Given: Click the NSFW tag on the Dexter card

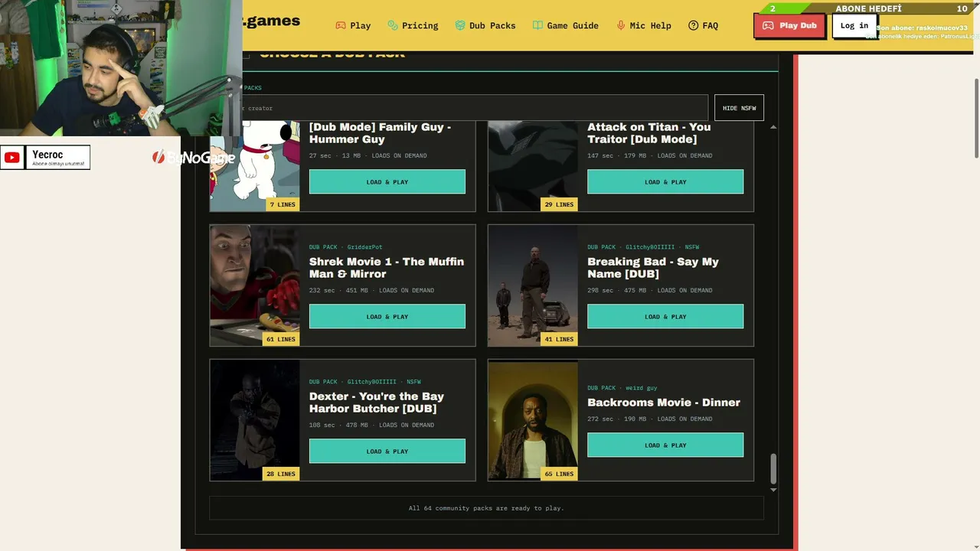Looking at the screenshot, I should [x=414, y=382].
